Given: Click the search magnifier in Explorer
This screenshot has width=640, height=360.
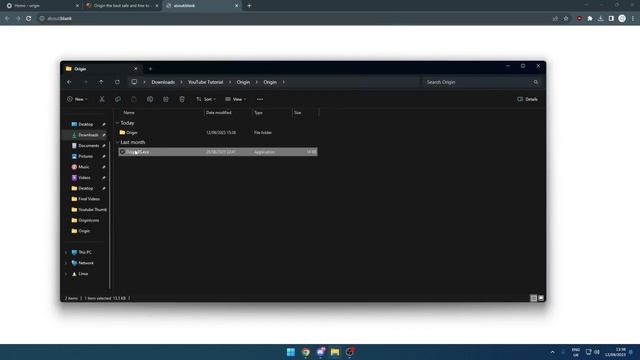Looking at the screenshot, I should [536, 82].
